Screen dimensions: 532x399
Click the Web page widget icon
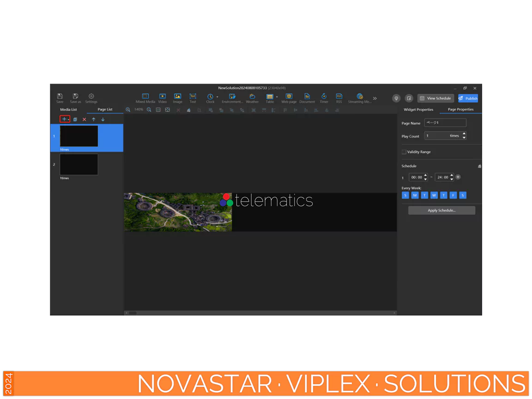pyautogui.click(x=289, y=98)
